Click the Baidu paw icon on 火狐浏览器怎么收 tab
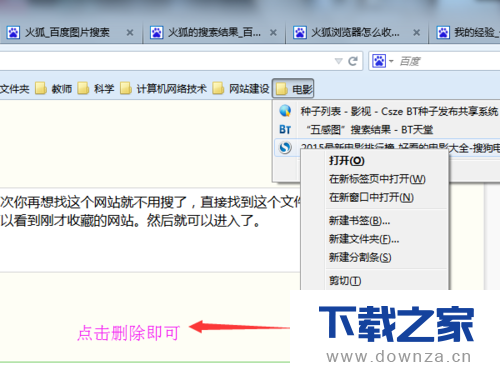 click(300, 33)
